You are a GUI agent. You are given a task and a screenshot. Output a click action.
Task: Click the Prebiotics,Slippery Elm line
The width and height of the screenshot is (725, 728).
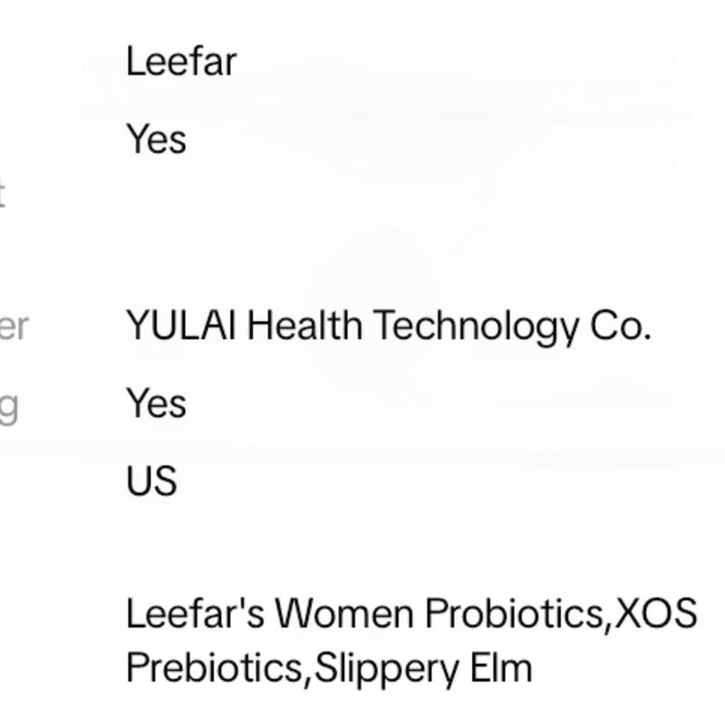(x=328, y=668)
